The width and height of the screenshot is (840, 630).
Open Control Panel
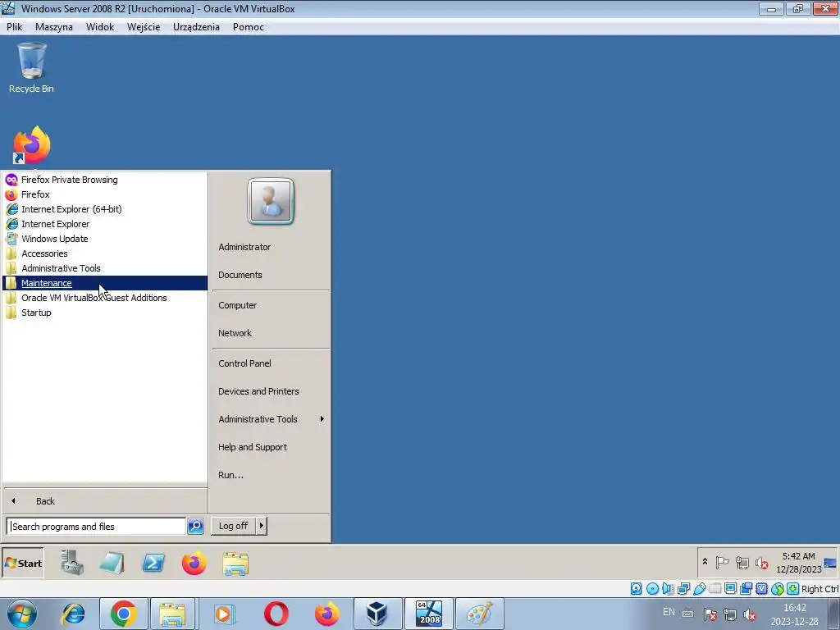[x=244, y=363]
